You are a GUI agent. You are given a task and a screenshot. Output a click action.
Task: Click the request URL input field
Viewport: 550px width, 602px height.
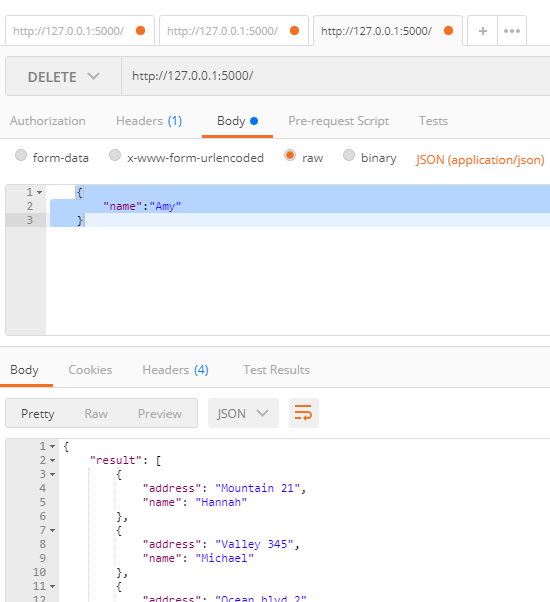(336, 76)
